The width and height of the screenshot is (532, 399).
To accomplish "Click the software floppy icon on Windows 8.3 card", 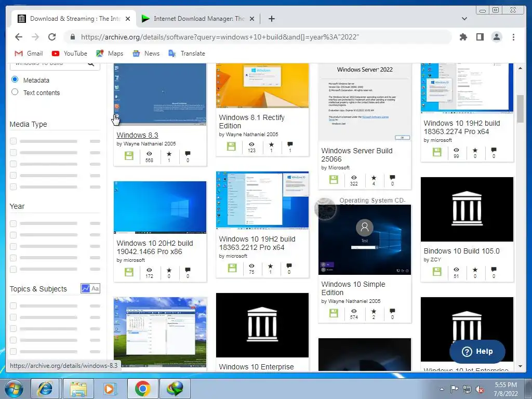I will 129,156.
